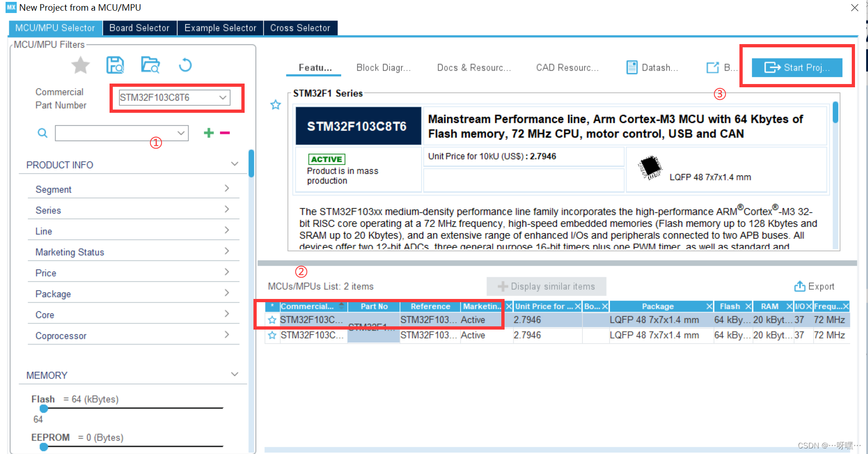Remove the Marketing status column with its X
This screenshot has width=868, height=454.
point(509,306)
